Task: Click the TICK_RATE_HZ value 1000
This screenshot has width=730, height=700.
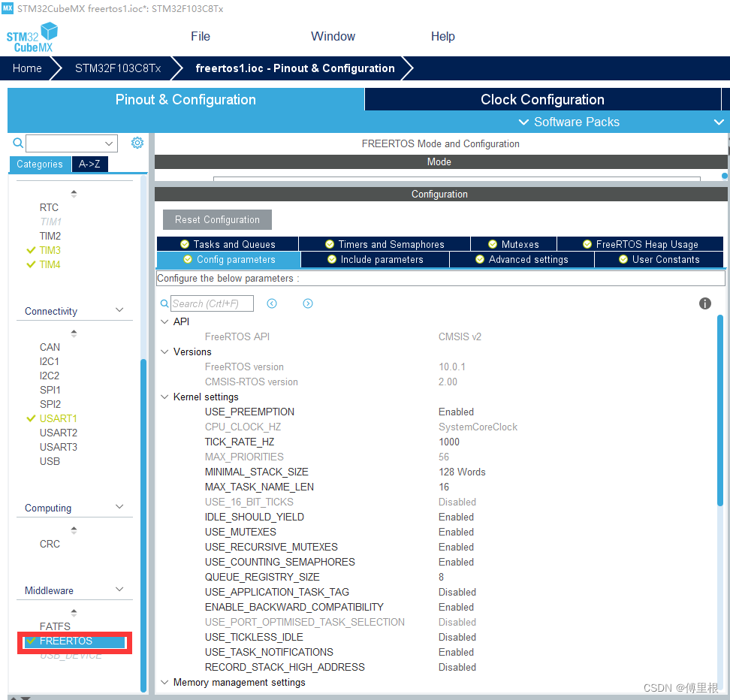Action: (x=449, y=442)
